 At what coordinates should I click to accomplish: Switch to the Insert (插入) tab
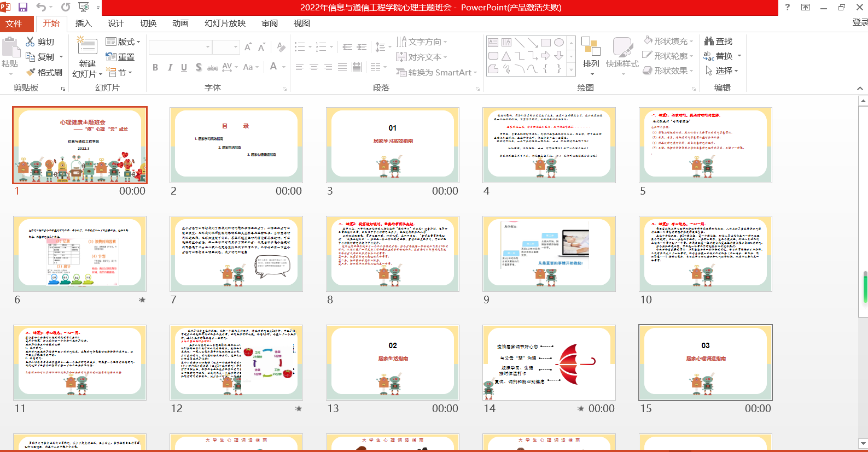[83, 23]
